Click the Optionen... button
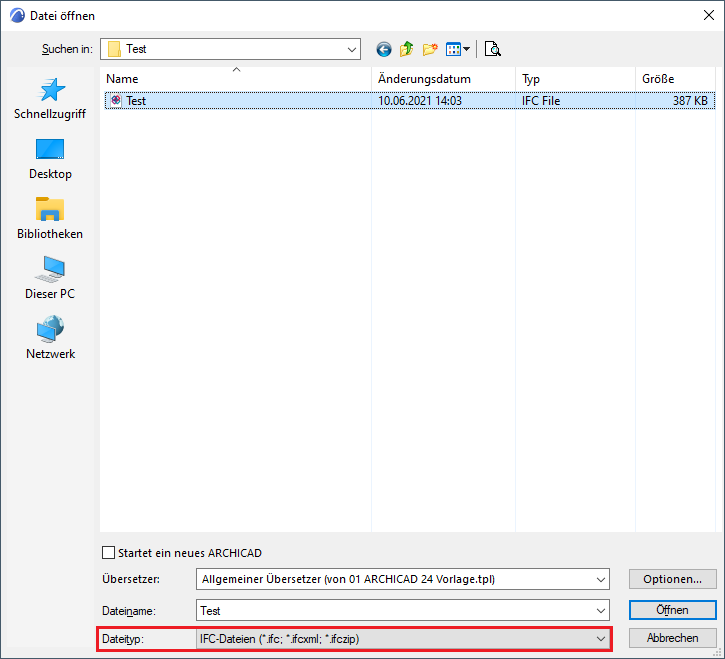 [672, 579]
